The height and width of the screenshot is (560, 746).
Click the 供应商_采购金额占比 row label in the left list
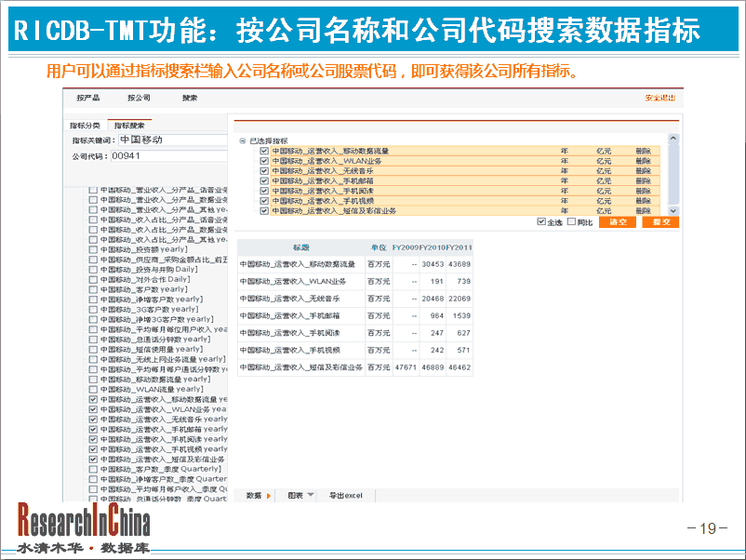pos(164,260)
